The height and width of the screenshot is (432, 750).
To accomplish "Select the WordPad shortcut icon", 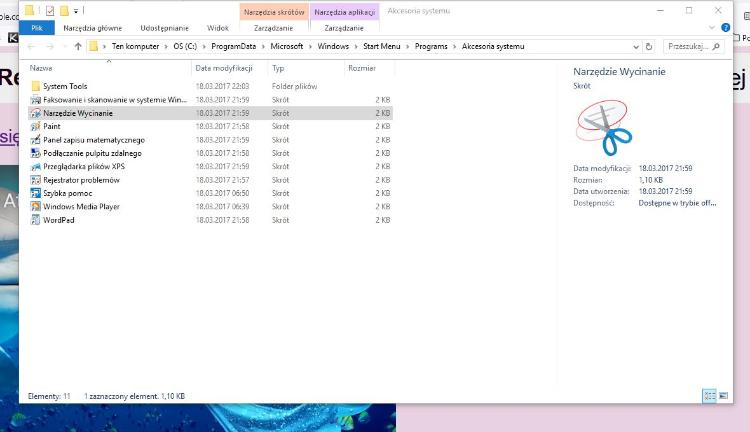I will tap(36, 220).
